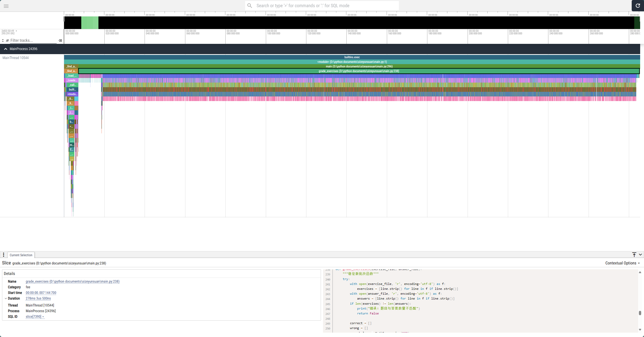Open the hamburger sidebar menu

click(x=6, y=6)
